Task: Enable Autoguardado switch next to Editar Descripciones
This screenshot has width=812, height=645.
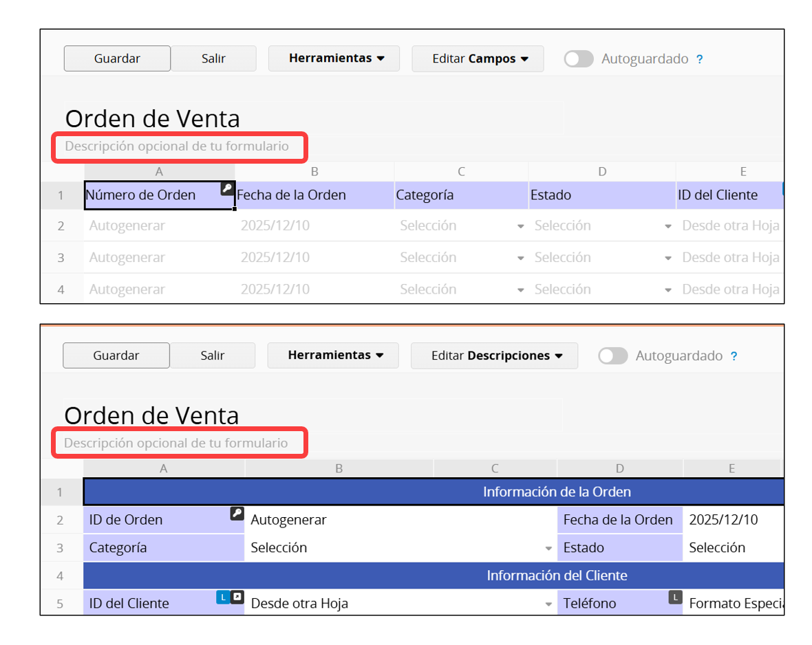Action: (x=612, y=356)
